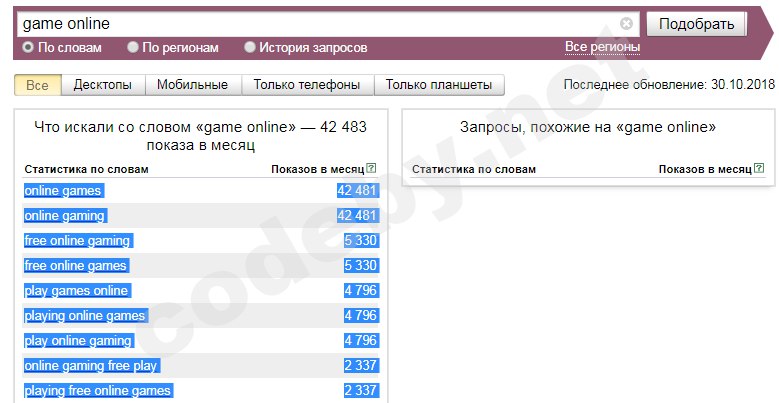Click left panel 'Статистика по словам' column header
Image resolution: width=779 pixels, height=403 pixels.
(86, 169)
